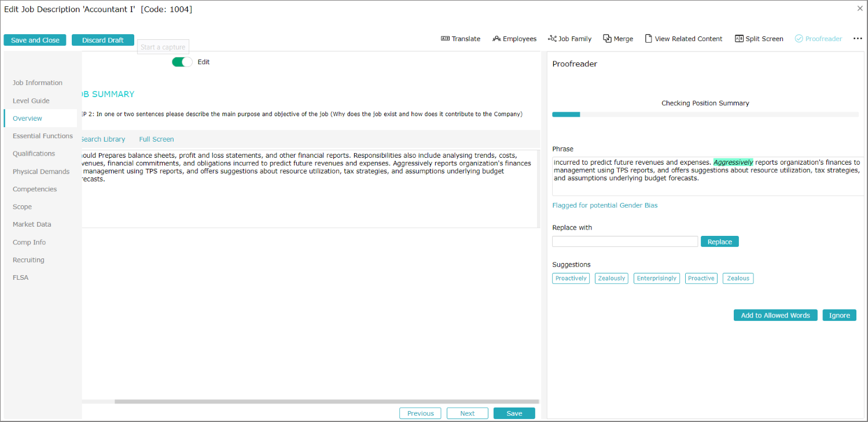Click the Proofreader toolbar icon
Screen dimensions: 868x422
tap(799, 39)
